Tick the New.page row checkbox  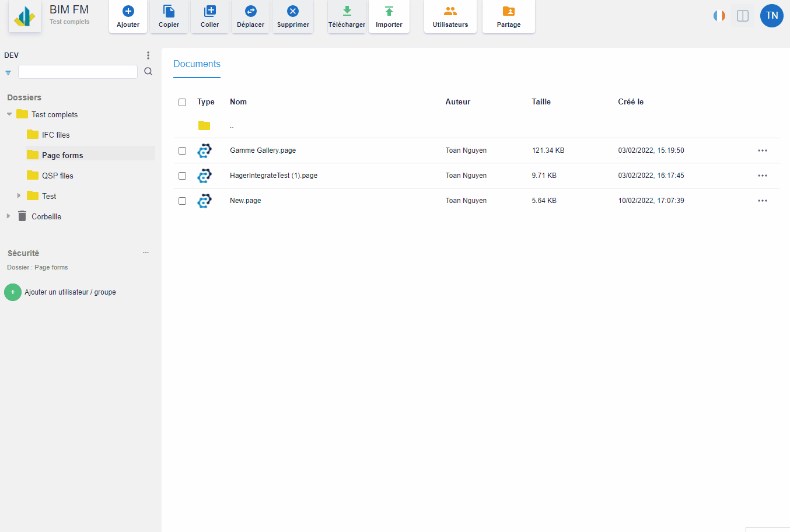[x=182, y=201]
